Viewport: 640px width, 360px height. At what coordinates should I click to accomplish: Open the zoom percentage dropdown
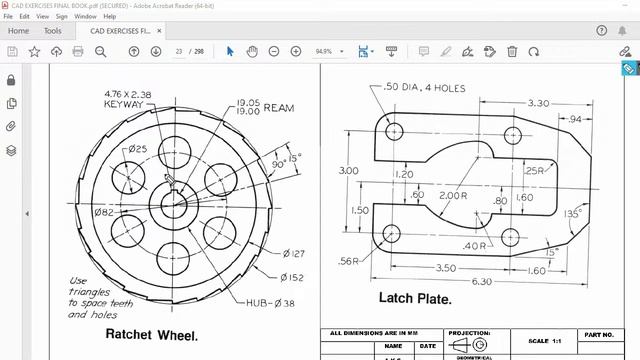tap(342, 51)
